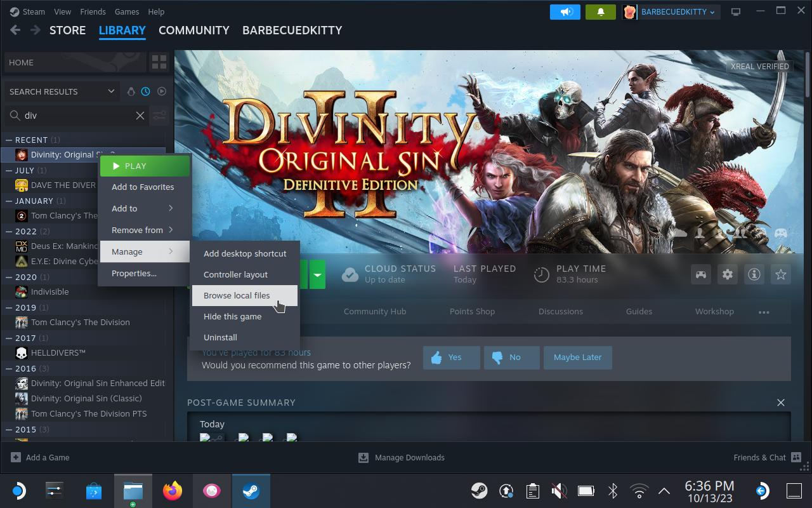812x508 pixels.
Task: Clear the 'div' search field text
Action: click(x=140, y=116)
